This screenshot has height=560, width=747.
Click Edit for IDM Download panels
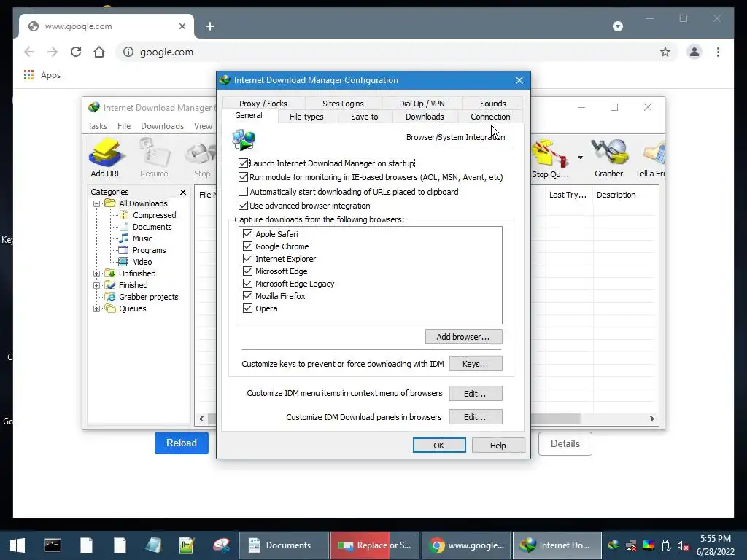(475, 416)
